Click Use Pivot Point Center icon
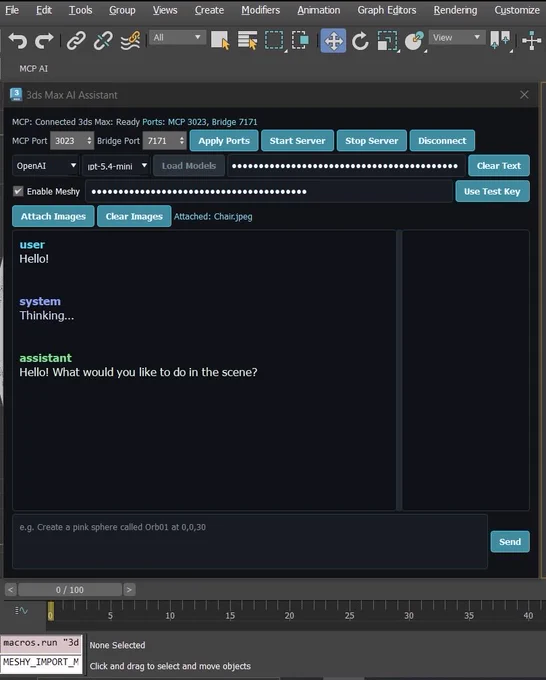The width and height of the screenshot is (546, 680). pos(500,40)
